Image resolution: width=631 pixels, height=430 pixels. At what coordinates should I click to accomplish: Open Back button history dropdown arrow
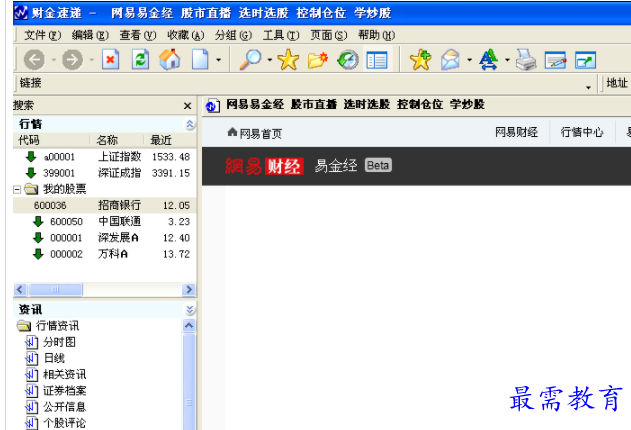coord(54,60)
